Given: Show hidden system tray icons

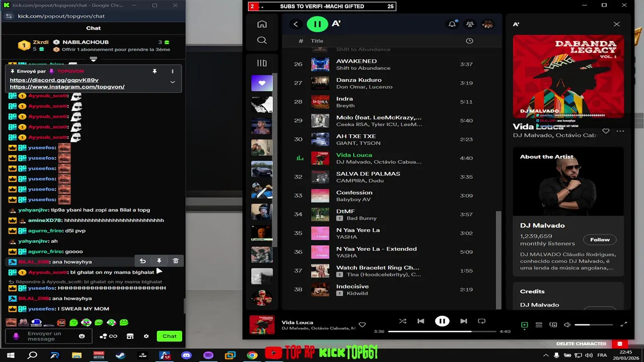Looking at the screenshot, I should point(546,355).
